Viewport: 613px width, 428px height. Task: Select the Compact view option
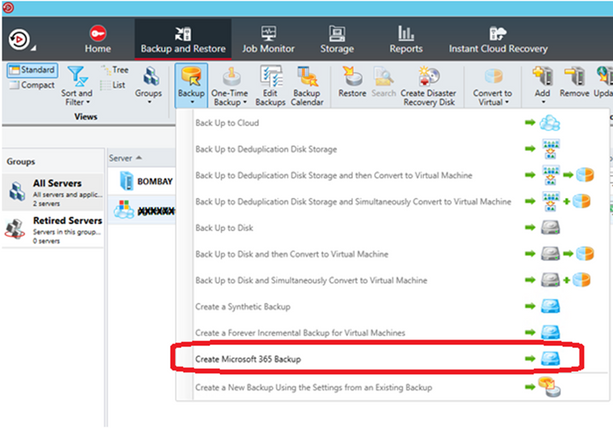pos(32,85)
